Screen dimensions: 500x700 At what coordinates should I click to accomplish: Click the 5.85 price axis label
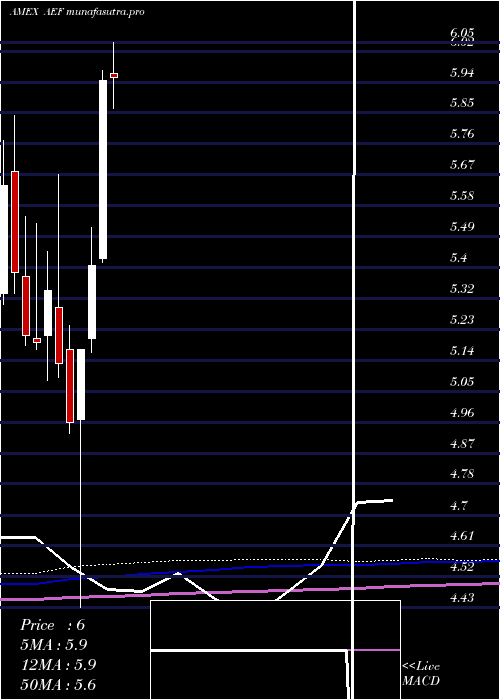point(462,103)
